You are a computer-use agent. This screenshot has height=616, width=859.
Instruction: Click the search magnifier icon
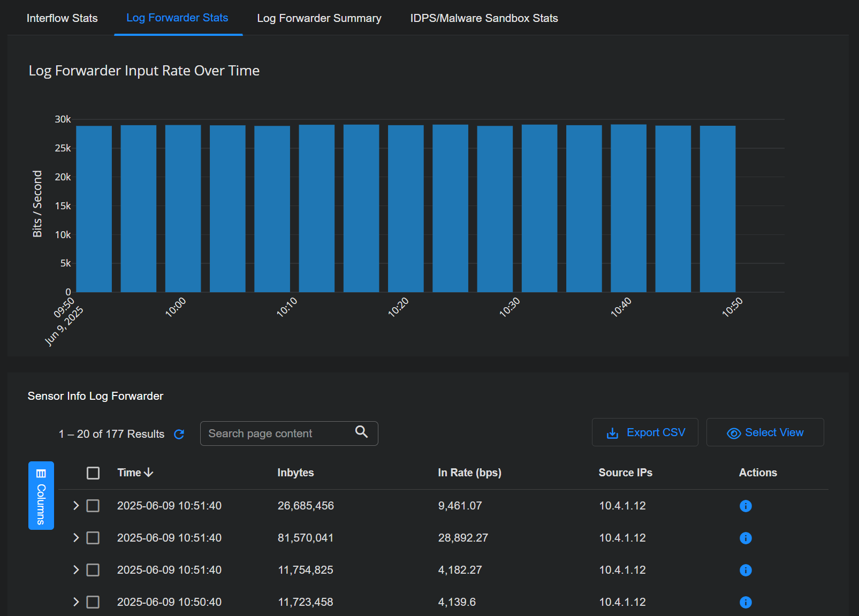(x=362, y=432)
